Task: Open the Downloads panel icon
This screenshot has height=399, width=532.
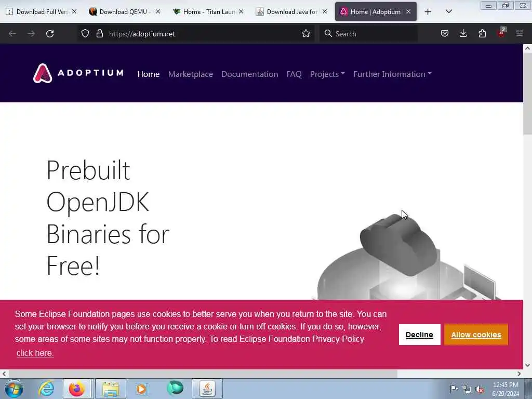Action: pos(463,34)
